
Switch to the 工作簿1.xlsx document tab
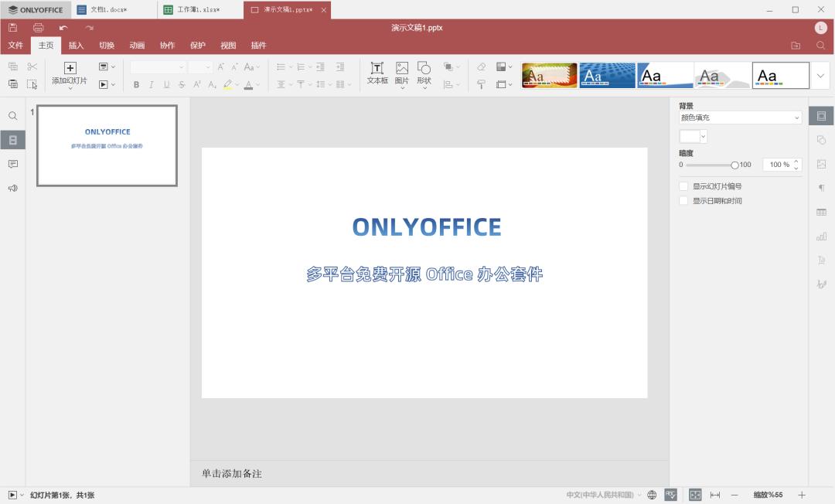pyautogui.click(x=196, y=9)
